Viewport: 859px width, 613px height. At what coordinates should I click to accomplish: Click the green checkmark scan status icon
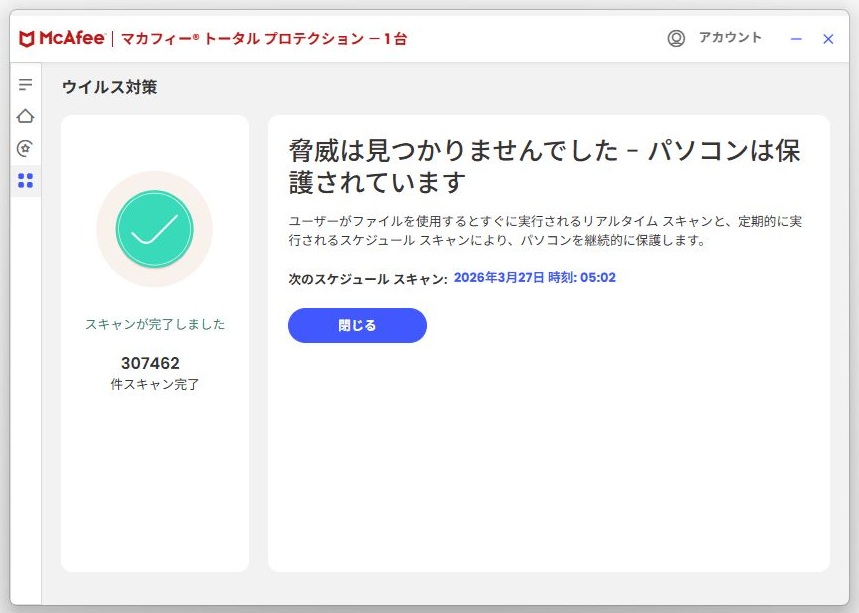[x=154, y=229]
